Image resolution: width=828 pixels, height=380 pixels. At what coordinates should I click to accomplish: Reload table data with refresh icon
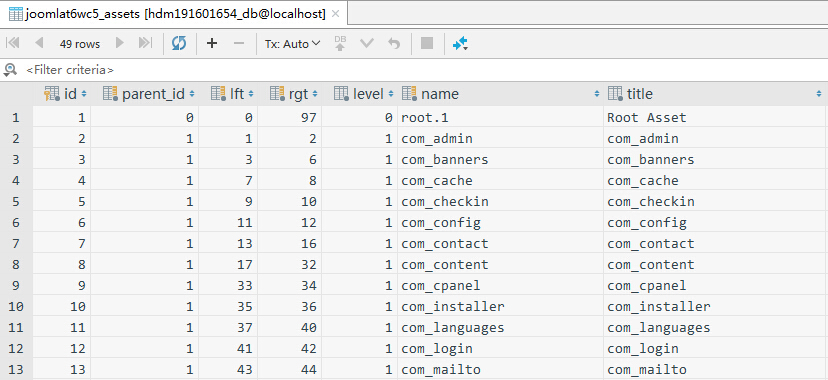(179, 43)
